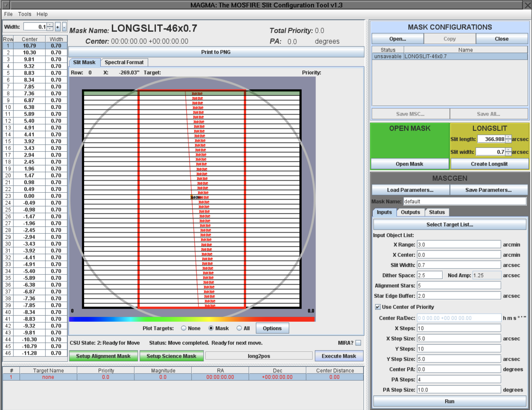Click Load Parameters... button

click(410, 190)
